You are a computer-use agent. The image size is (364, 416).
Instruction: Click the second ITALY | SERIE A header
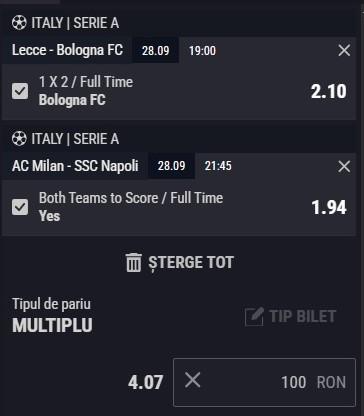point(75,139)
